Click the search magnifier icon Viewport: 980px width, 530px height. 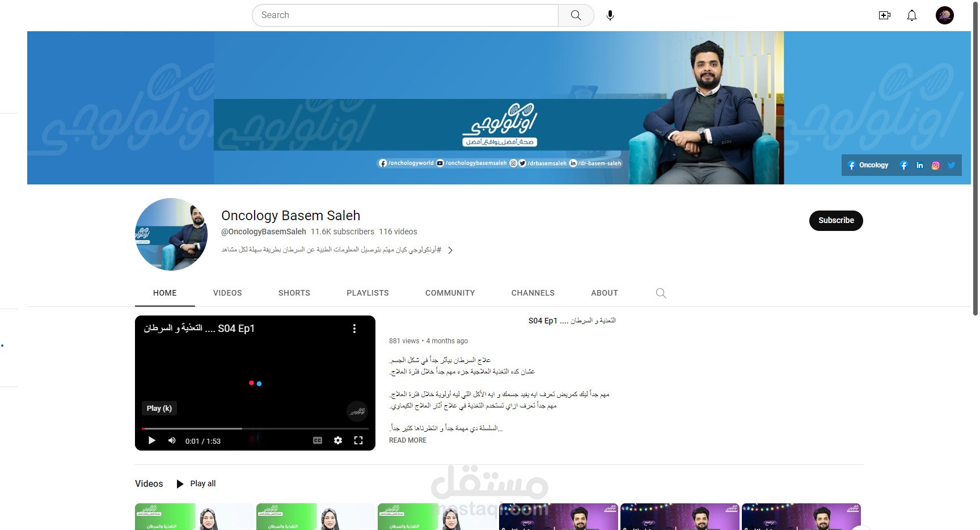tap(576, 15)
